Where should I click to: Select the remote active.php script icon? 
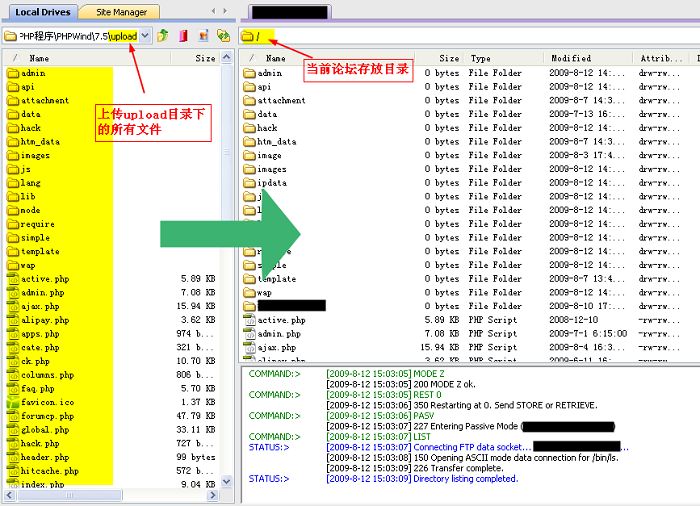[x=249, y=320]
